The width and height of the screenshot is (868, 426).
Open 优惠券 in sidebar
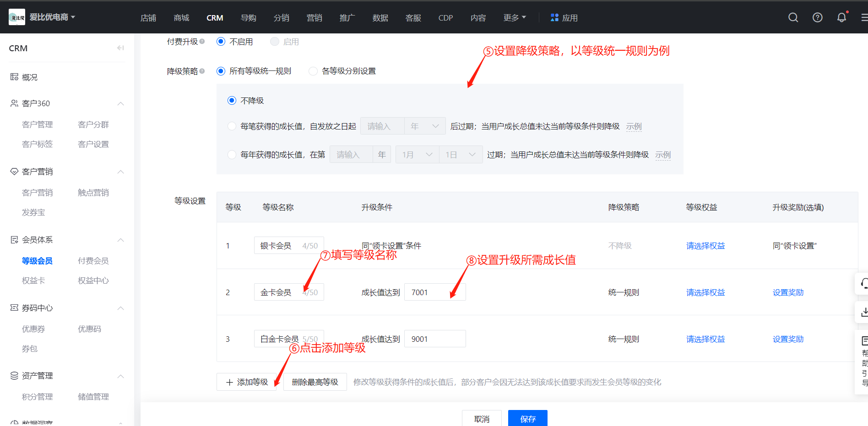(x=33, y=329)
